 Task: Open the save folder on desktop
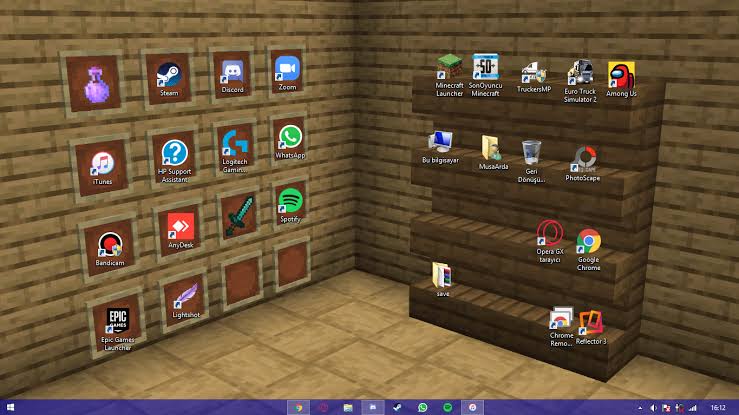click(x=443, y=280)
